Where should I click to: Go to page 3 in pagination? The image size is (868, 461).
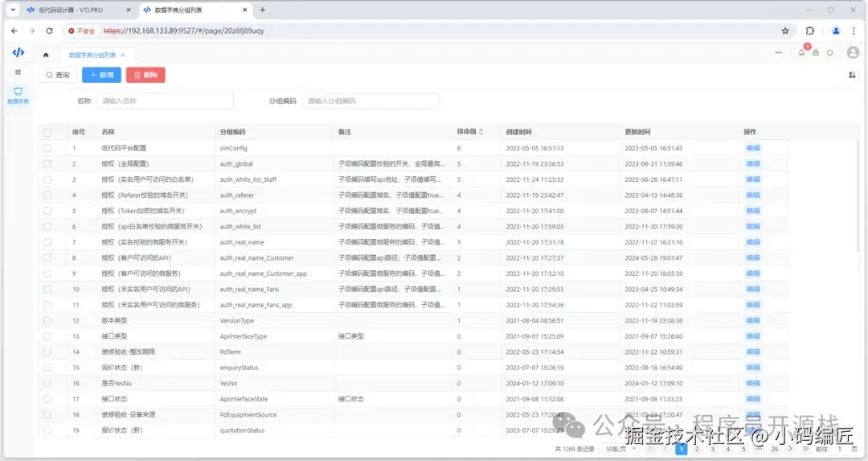point(712,449)
